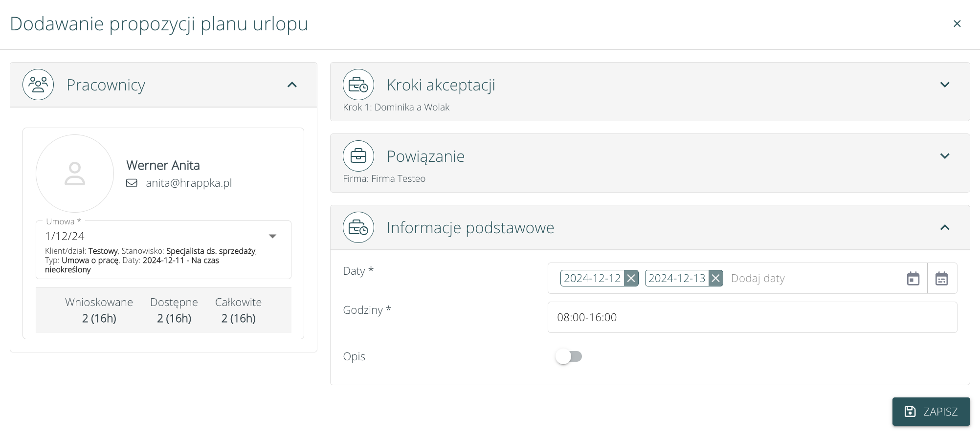
Task: Click the Godziny hours input field
Action: coord(752,317)
